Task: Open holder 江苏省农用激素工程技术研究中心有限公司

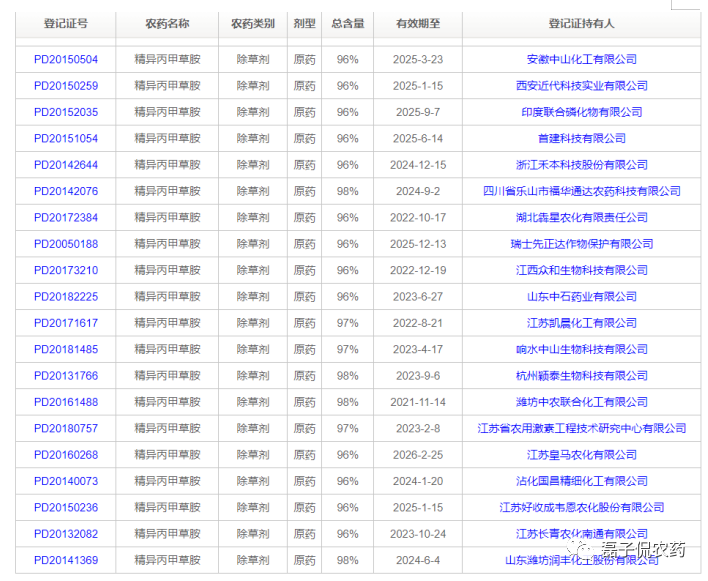Action: 582,428
